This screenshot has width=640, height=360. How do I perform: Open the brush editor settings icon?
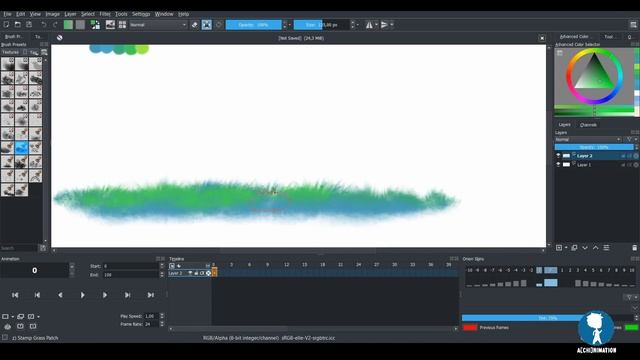pyautogui.click(x=110, y=25)
